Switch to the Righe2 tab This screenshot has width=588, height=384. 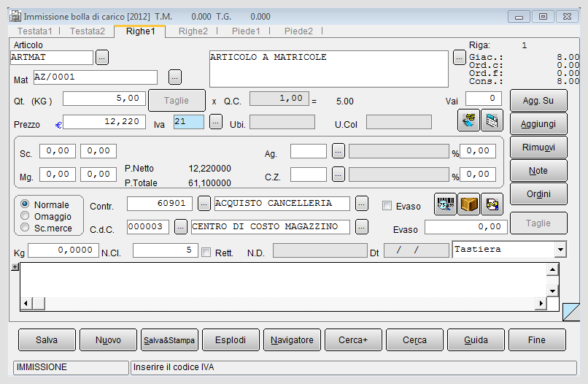click(x=193, y=31)
